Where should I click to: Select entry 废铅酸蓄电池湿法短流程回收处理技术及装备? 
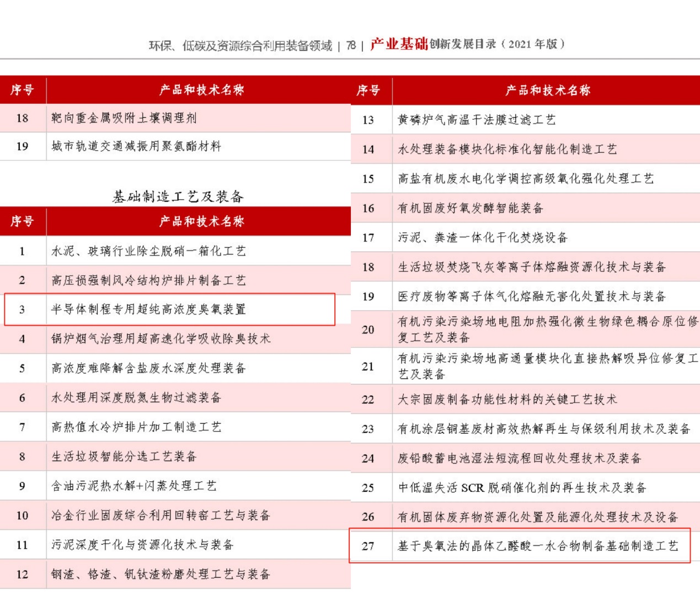click(519, 459)
